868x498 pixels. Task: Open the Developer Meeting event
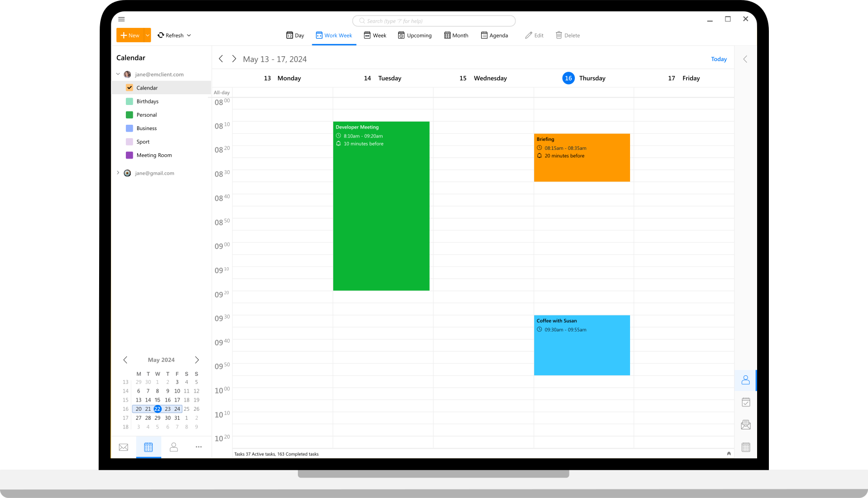(381, 206)
